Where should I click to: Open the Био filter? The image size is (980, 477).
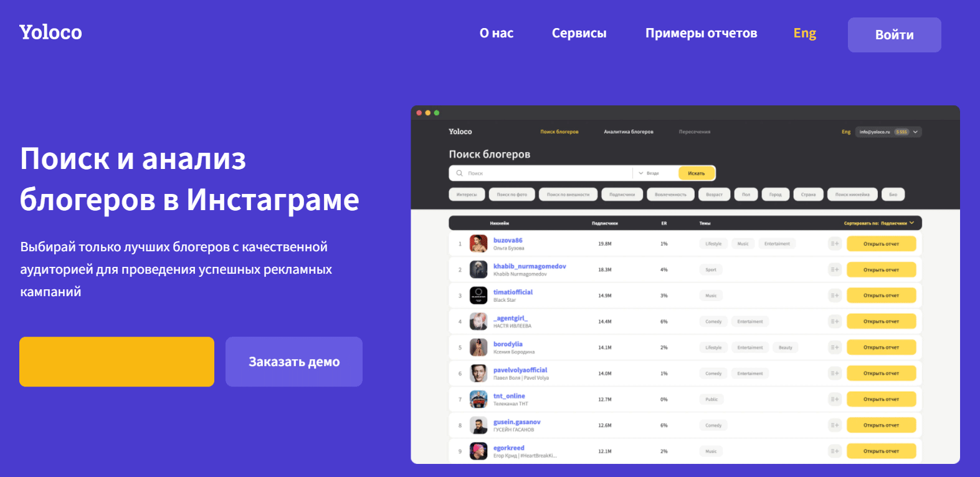[x=893, y=195]
